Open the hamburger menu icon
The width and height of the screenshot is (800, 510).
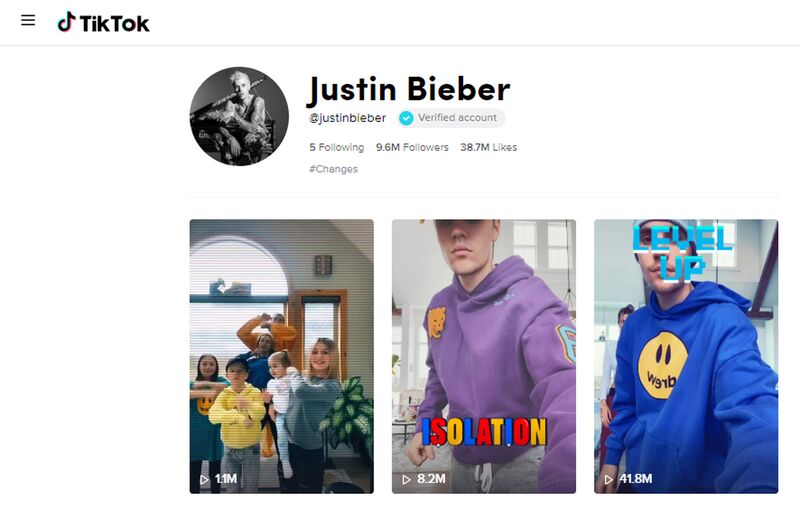click(x=28, y=20)
